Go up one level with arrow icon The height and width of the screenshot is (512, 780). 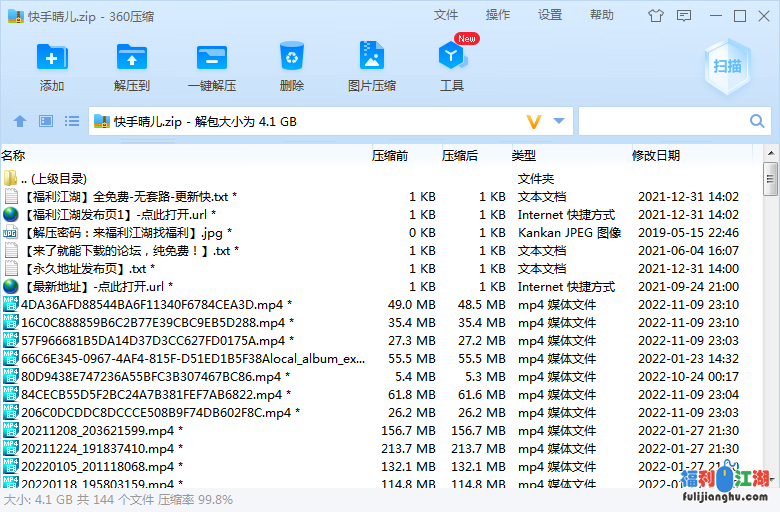pyautogui.click(x=20, y=122)
